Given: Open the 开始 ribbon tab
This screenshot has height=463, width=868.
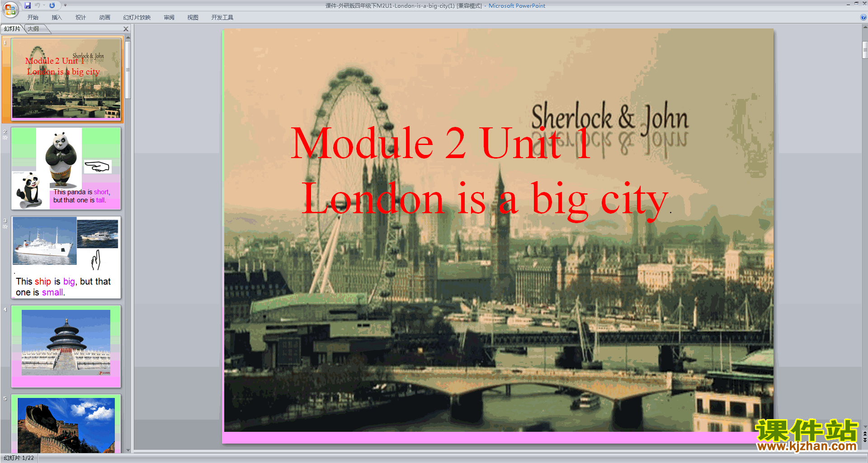Looking at the screenshot, I should 33,18.
